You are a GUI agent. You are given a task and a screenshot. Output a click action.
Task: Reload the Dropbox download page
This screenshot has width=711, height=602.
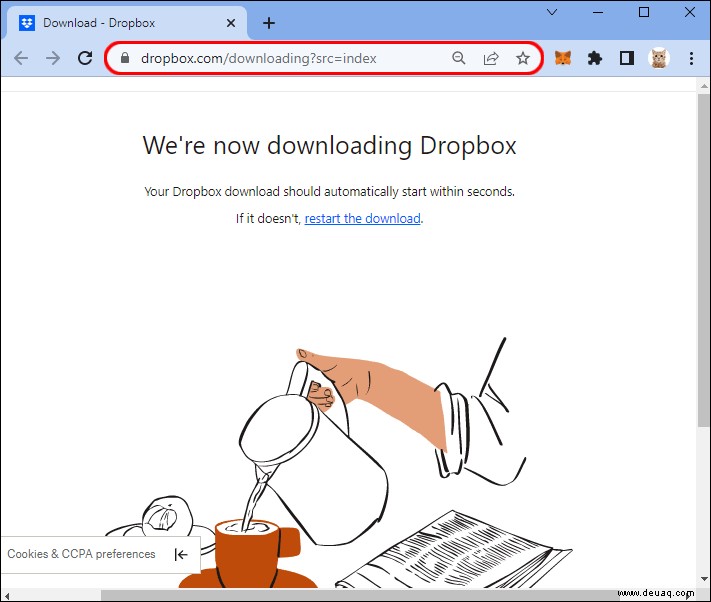pos(85,58)
